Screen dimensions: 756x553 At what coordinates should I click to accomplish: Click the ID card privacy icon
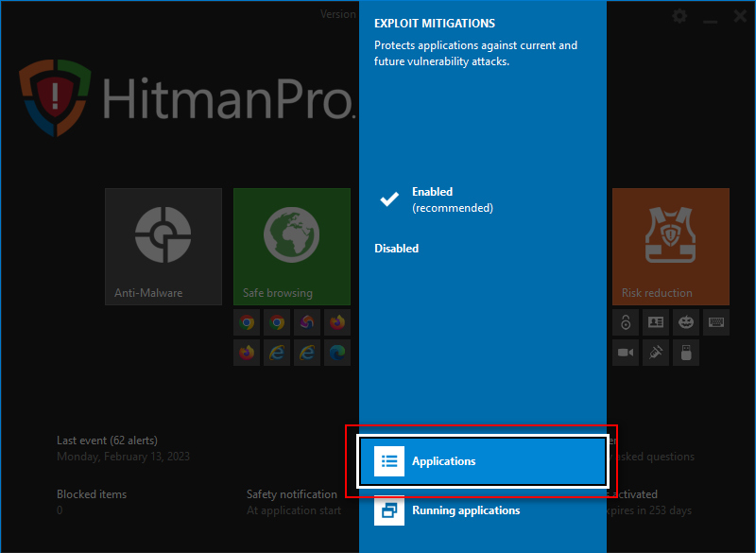point(656,322)
